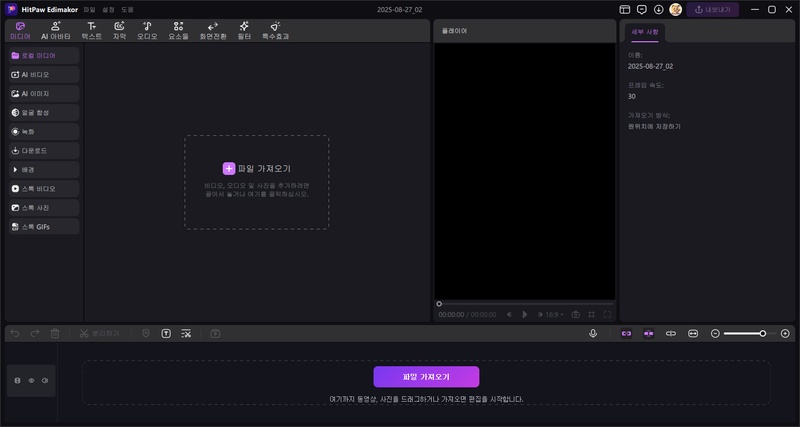Lock the track with lock icon
The height and width of the screenshot is (427, 800).
point(17,381)
